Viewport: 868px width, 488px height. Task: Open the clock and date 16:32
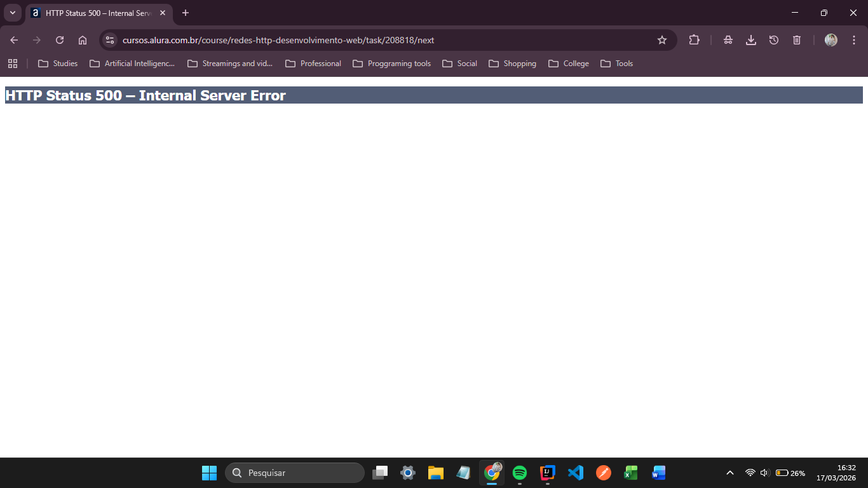[836, 473]
